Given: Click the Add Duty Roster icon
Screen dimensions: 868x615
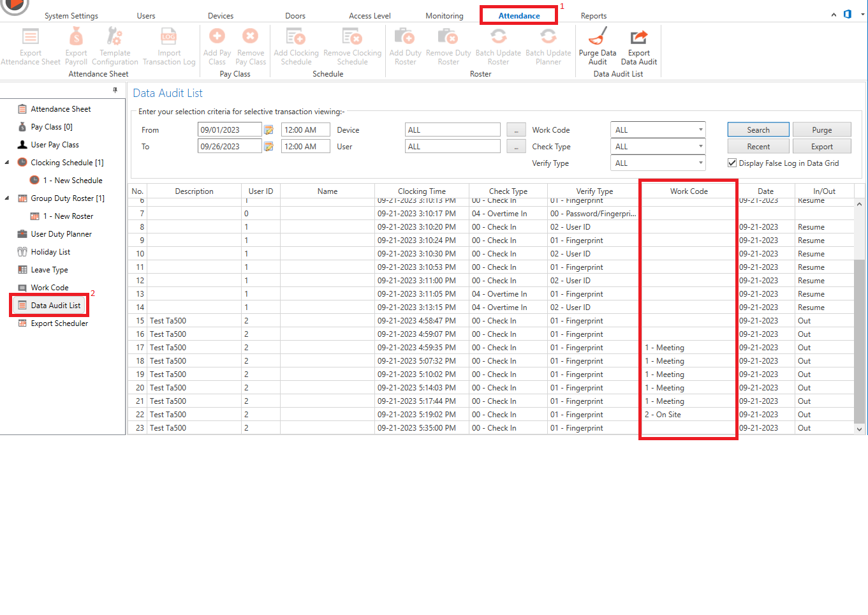Looking at the screenshot, I should point(405,36).
